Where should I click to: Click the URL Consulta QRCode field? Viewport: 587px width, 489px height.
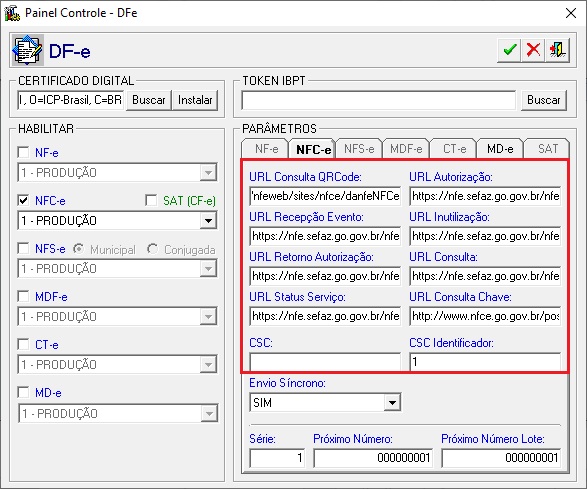coord(325,196)
